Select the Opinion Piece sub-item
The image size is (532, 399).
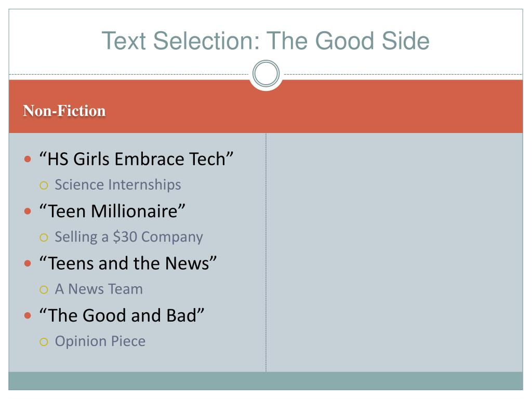coord(100,341)
